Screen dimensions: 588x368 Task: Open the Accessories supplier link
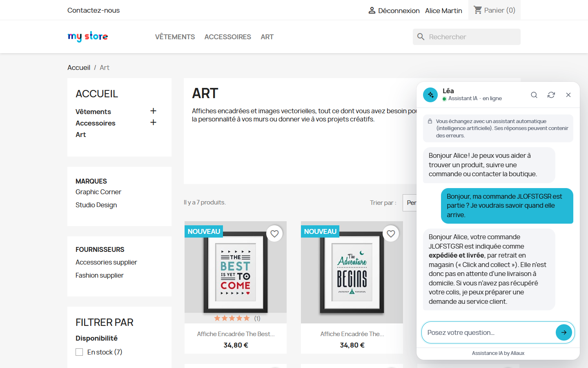(106, 262)
